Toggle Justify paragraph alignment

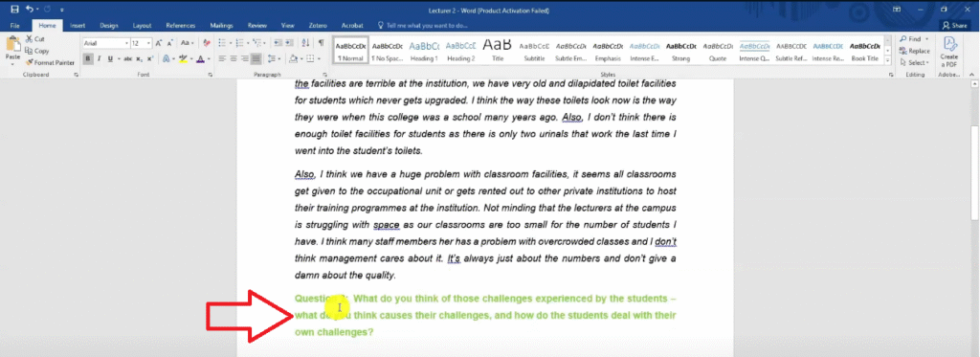coord(256,58)
